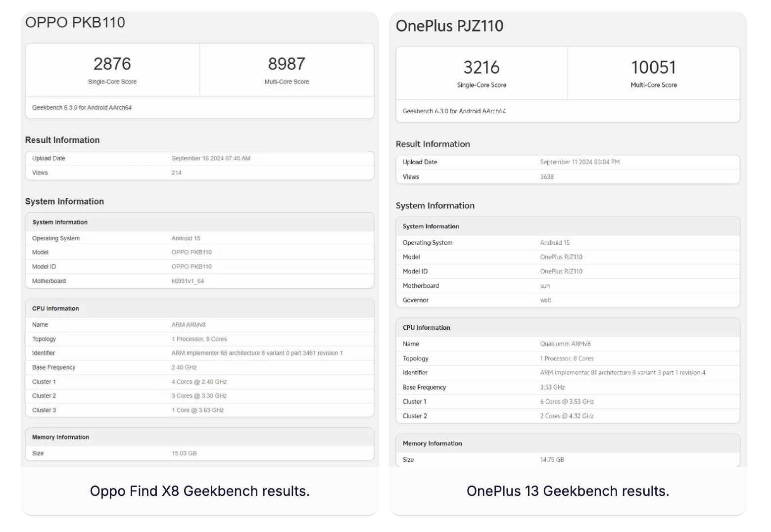Select memory size "14.75 GB"

pyautogui.click(x=552, y=460)
